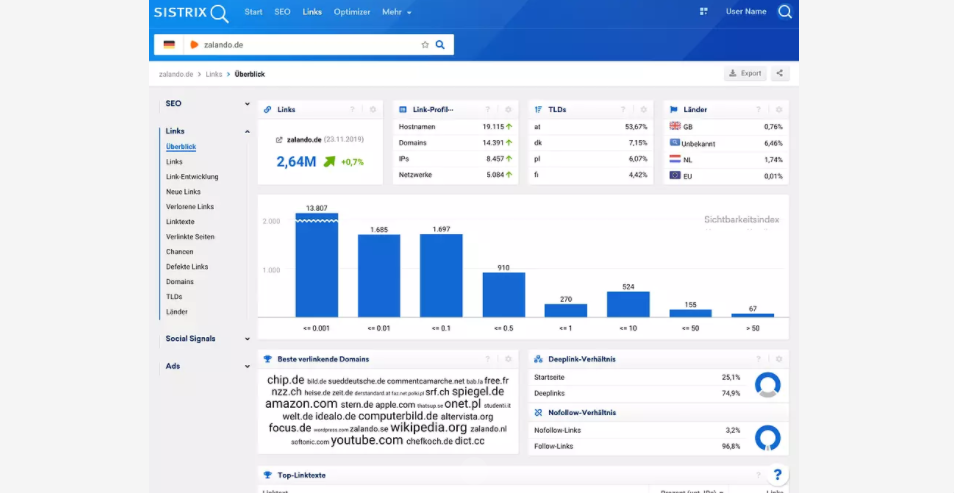Click the search magnifier in domain field
The image size is (954, 493).
[x=440, y=45]
